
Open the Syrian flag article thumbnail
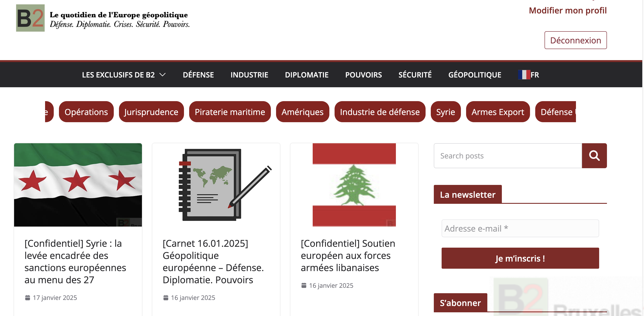[x=78, y=185]
